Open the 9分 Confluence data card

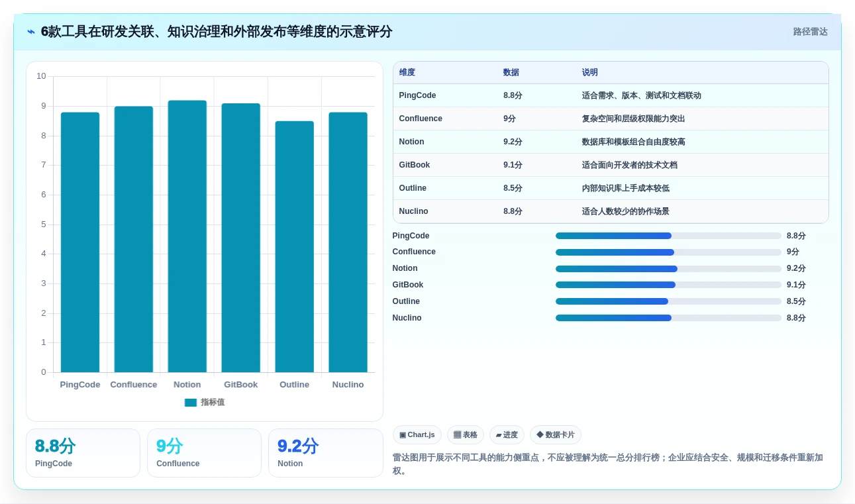[x=204, y=453]
